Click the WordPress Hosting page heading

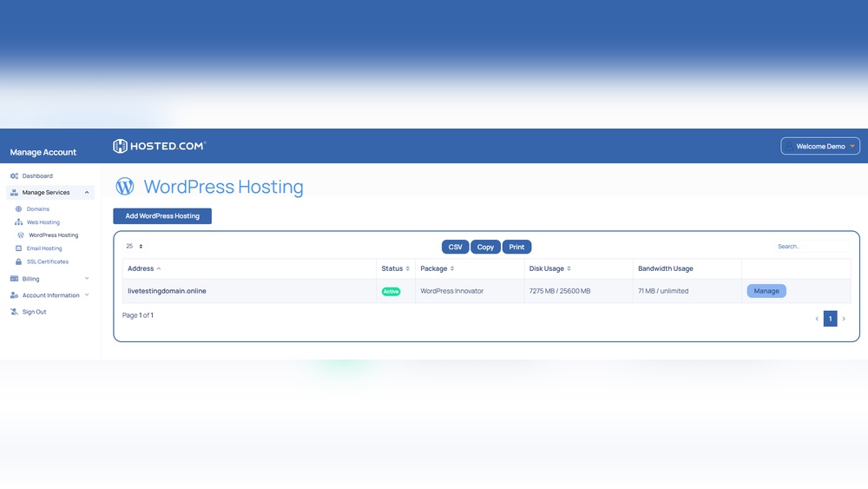pos(224,187)
